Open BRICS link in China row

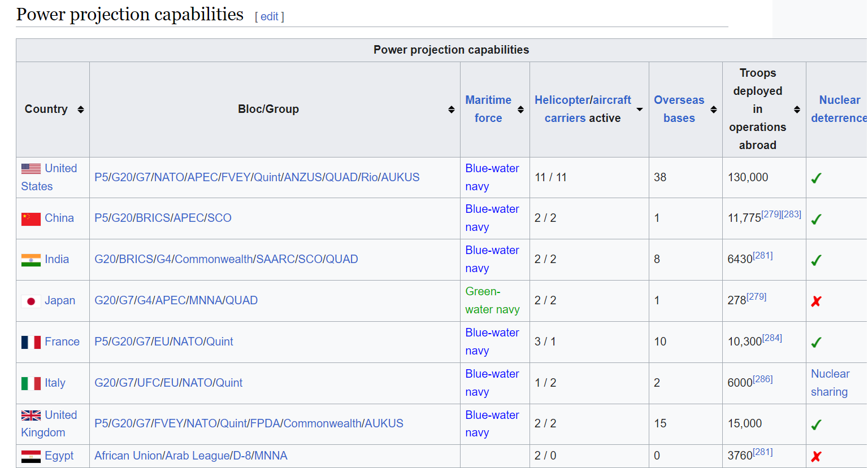[153, 218]
